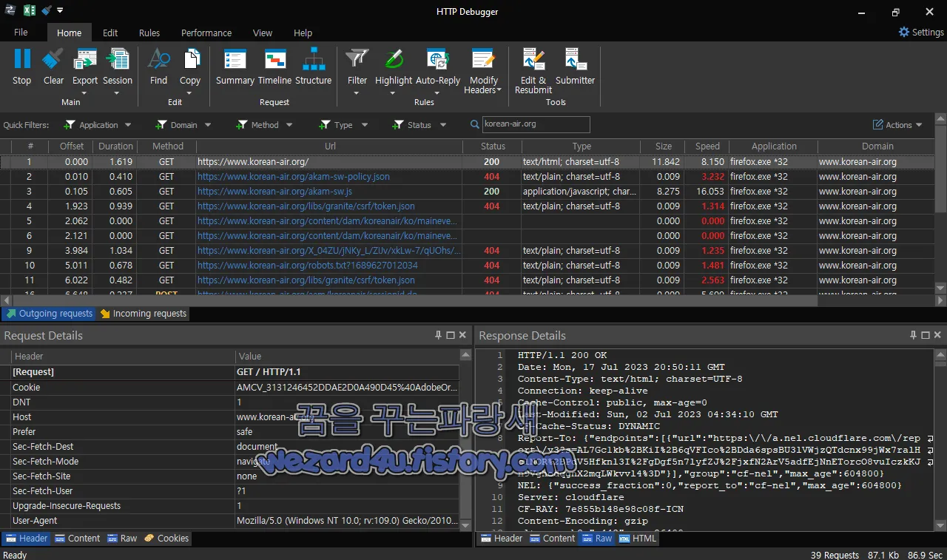Click the korean-air.org search field
The image size is (947, 560).
coord(536,124)
